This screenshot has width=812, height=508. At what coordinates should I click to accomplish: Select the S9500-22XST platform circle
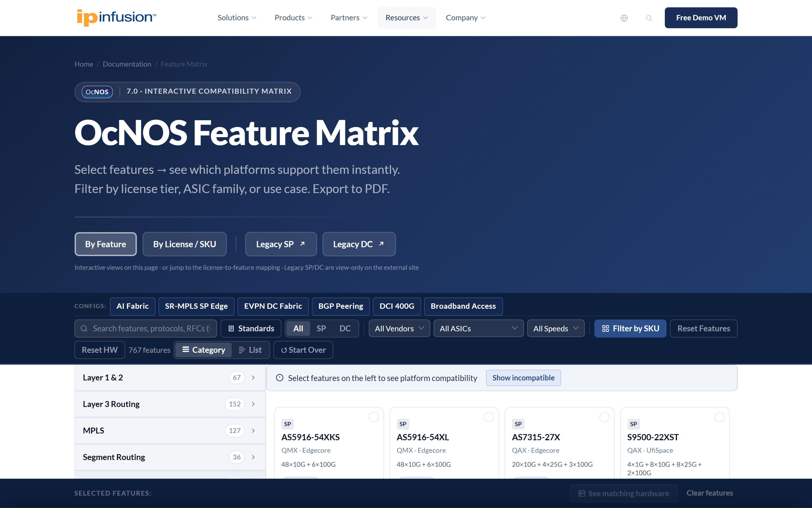[x=720, y=417]
